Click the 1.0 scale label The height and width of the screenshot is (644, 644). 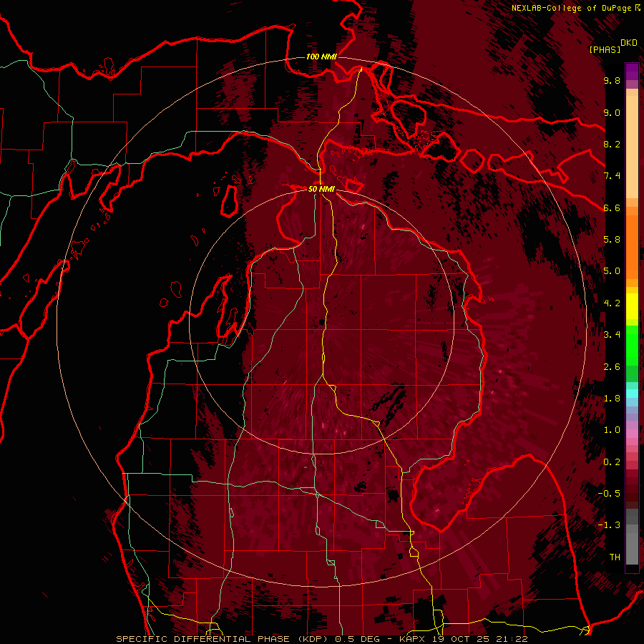(612, 430)
